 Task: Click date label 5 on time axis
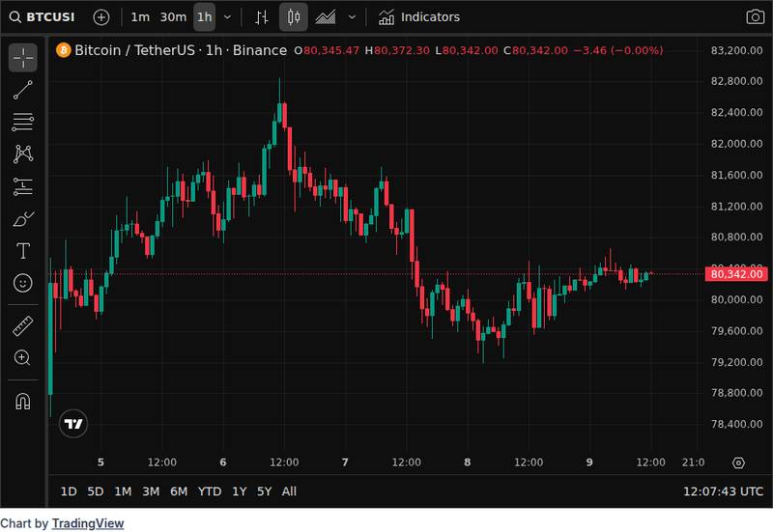(100, 462)
